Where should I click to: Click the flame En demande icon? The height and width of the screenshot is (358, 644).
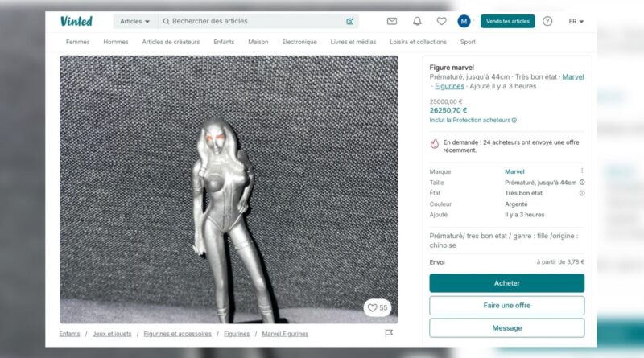click(x=435, y=144)
